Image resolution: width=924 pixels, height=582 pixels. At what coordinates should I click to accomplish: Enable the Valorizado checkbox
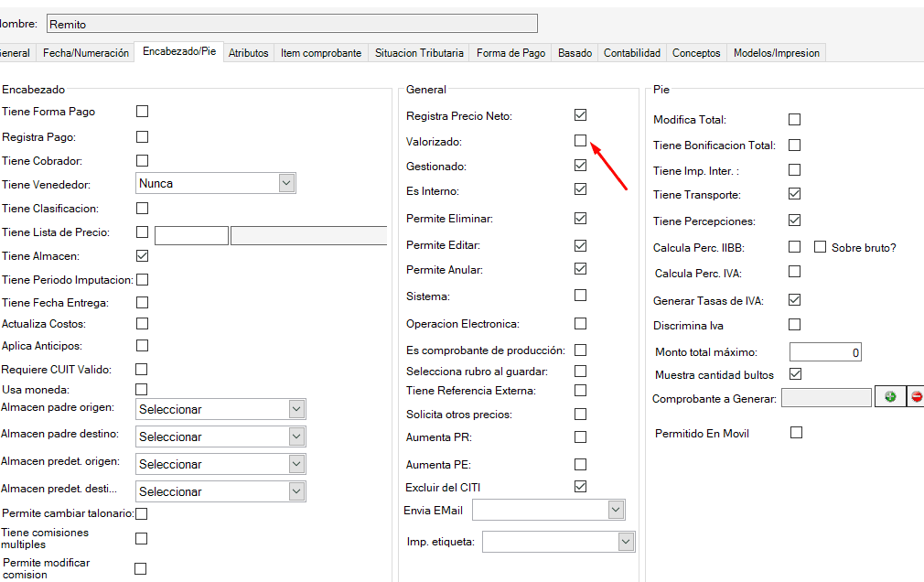580,141
